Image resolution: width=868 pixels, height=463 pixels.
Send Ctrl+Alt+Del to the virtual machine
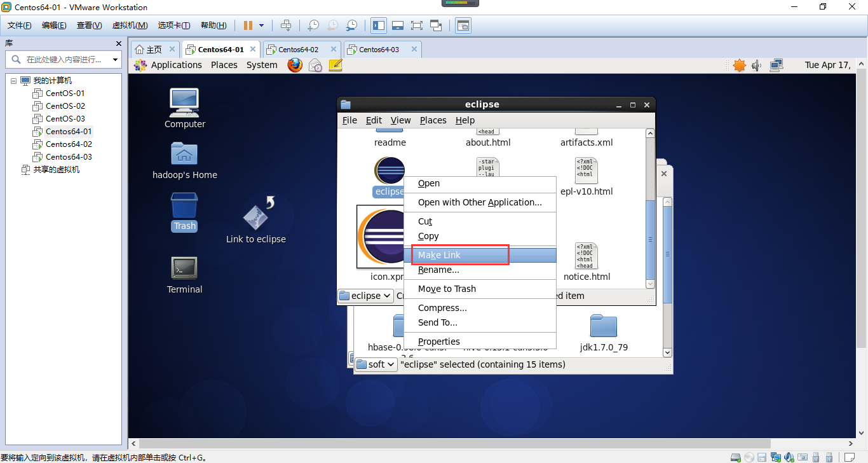pos(286,25)
